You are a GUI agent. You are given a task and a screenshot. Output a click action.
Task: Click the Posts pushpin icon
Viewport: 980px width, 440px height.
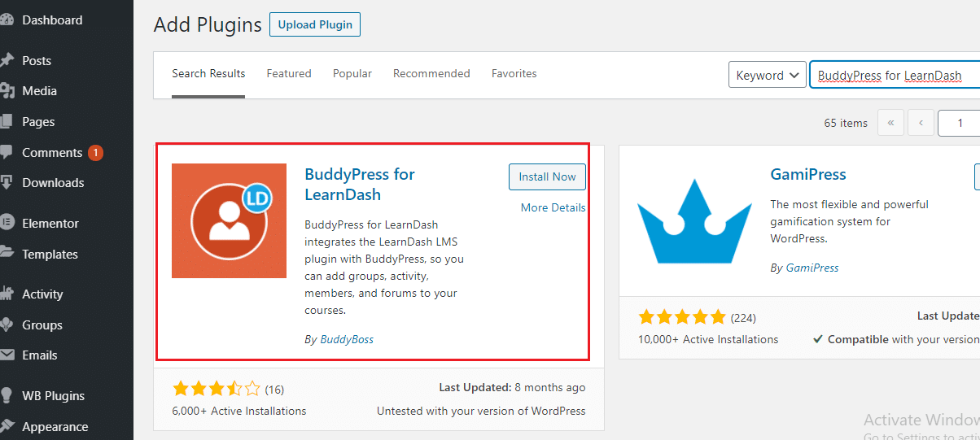click(7, 61)
